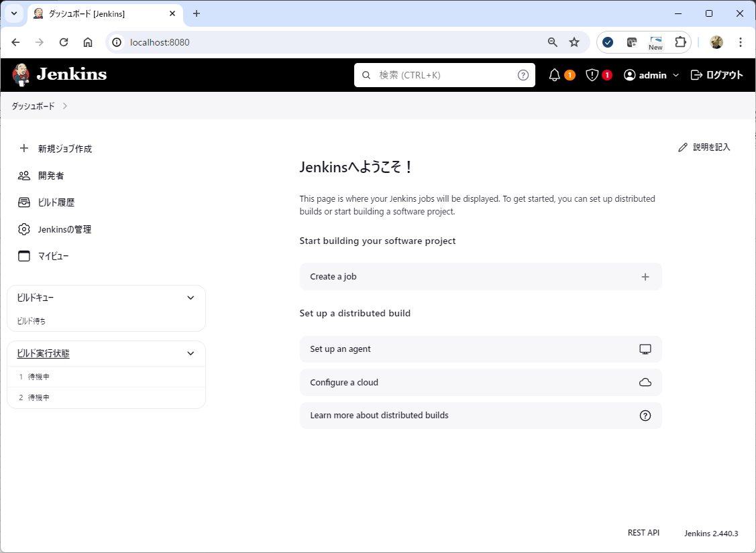Click the red security alert count badge

[607, 75]
